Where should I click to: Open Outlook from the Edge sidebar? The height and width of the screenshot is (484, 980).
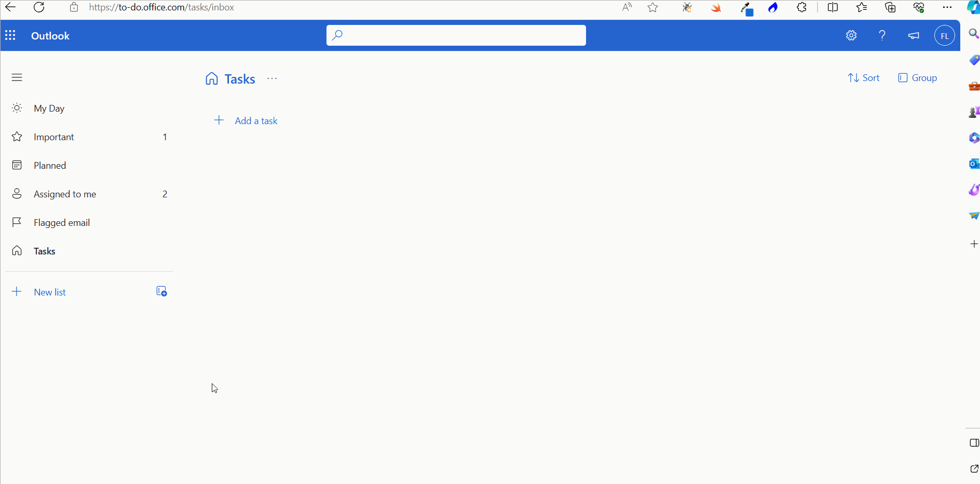click(x=974, y=164)
